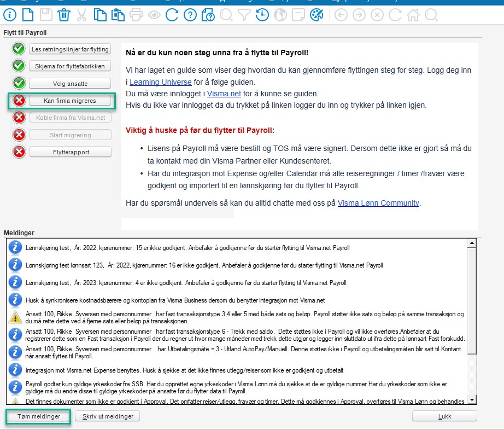The width and height of the screenshot is (504, 430).
Task: Click the document with question mark icon
Action: [208, 15]
